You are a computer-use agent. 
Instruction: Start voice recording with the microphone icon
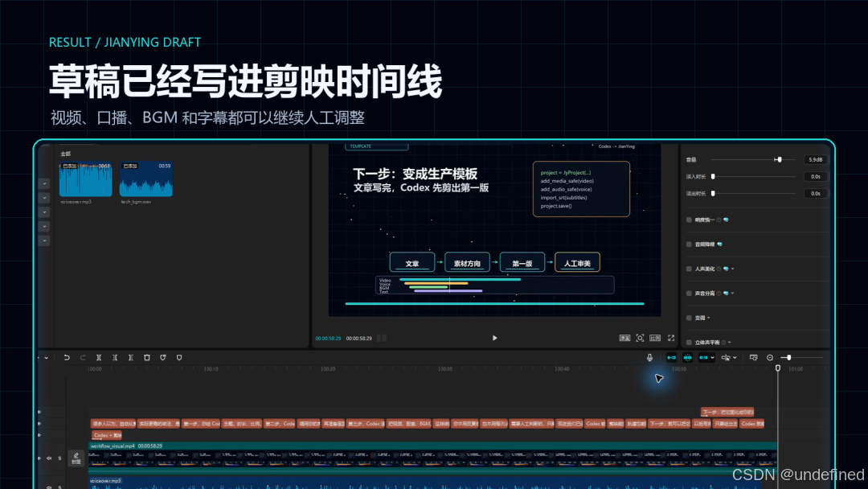[649, 358]
